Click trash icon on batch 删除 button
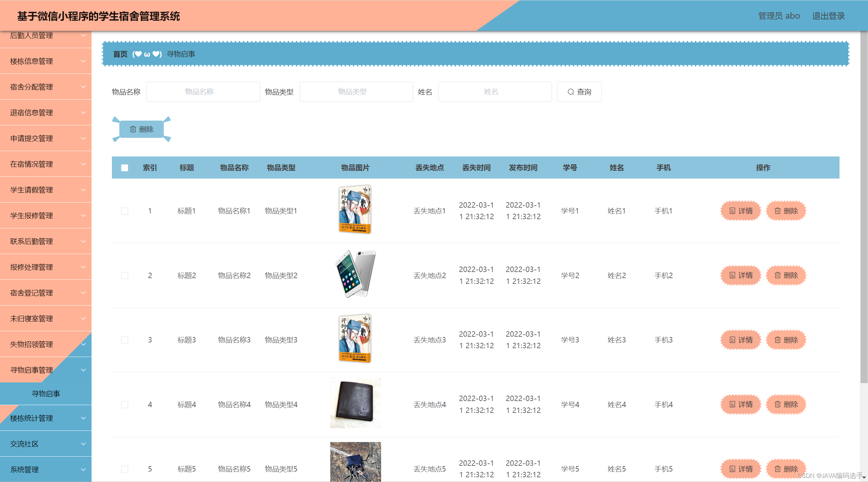This screenshot has height=482, width=868. 133,129
